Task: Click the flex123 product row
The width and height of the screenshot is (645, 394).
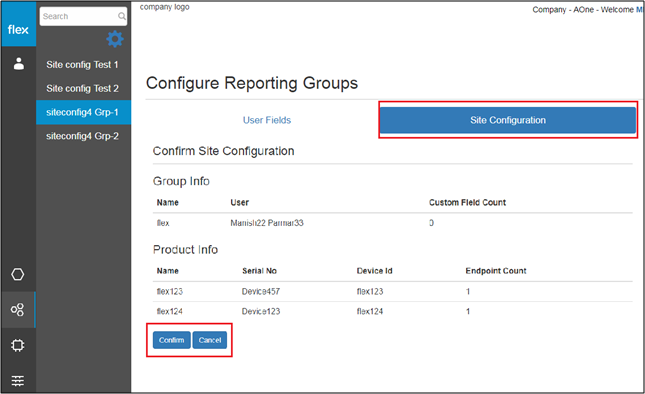Action: [x=392, y=292]
